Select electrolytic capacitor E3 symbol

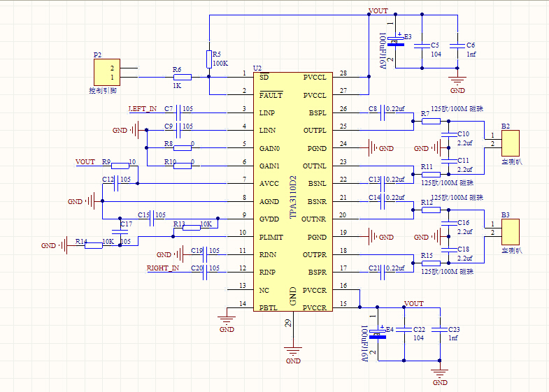click(x=396, y=41)
